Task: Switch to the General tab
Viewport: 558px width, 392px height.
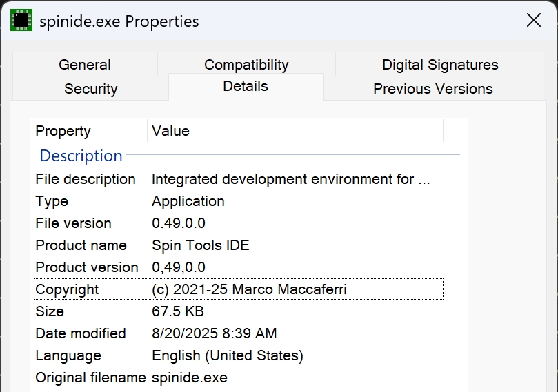Action: click(85, 65)
